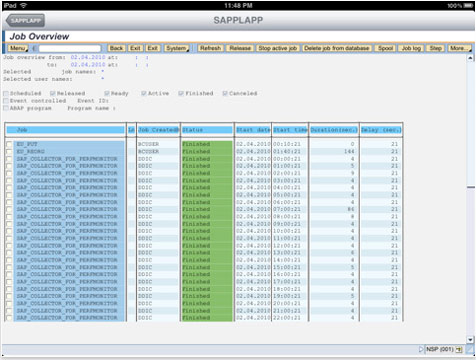476x360 pixels.
Task: Click the window resize grip corner
Action: point(470,349)
